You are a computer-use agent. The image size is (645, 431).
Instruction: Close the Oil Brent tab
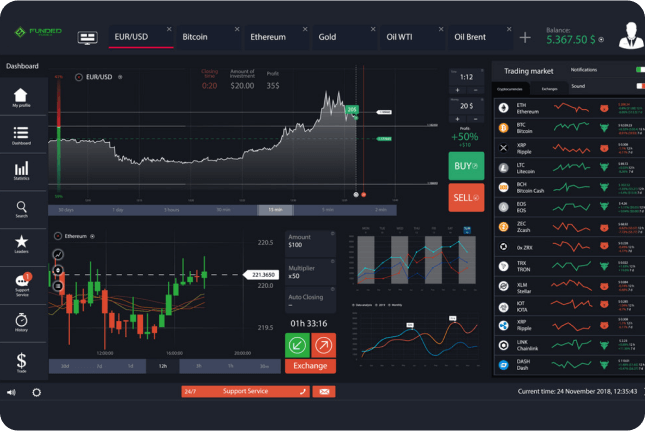(x=509, y=29)
